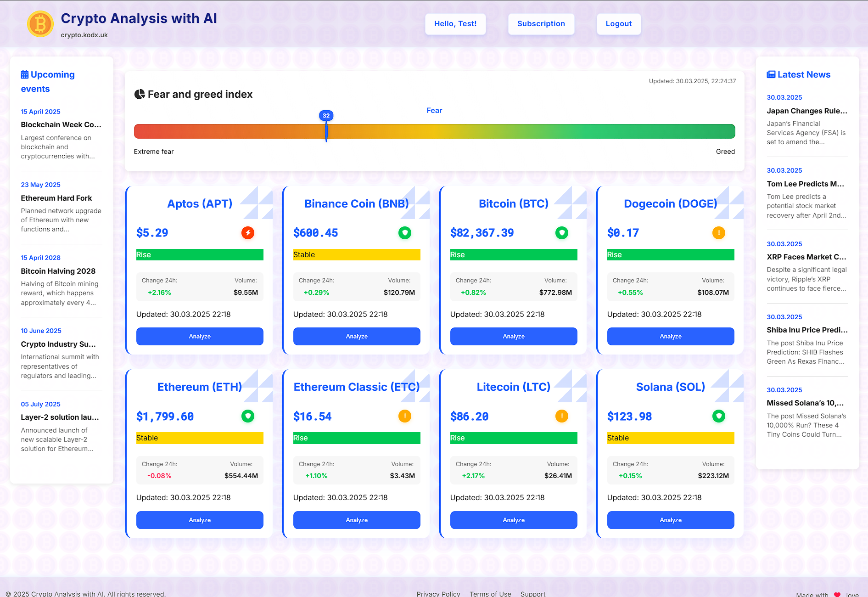Image resolution: width=868 pixels, height=597 pixels.
Task: Click the red lightning status icon on Aptos card
Action: pyautogui.click(x=248, y=233)
